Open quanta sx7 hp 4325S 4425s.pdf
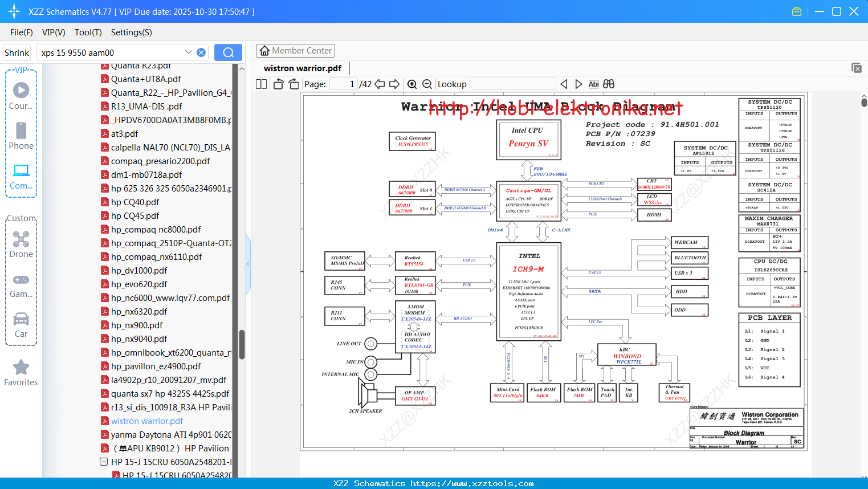The height and width of the screenshot is (489, 868). pos(170,394)
